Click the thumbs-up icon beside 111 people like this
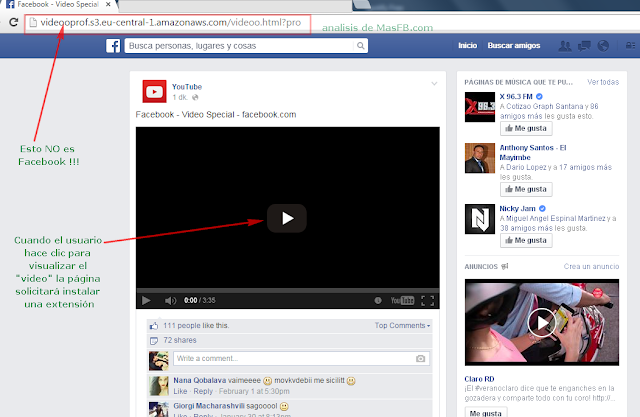The image size is (640, 417). (x=154, y=326)
